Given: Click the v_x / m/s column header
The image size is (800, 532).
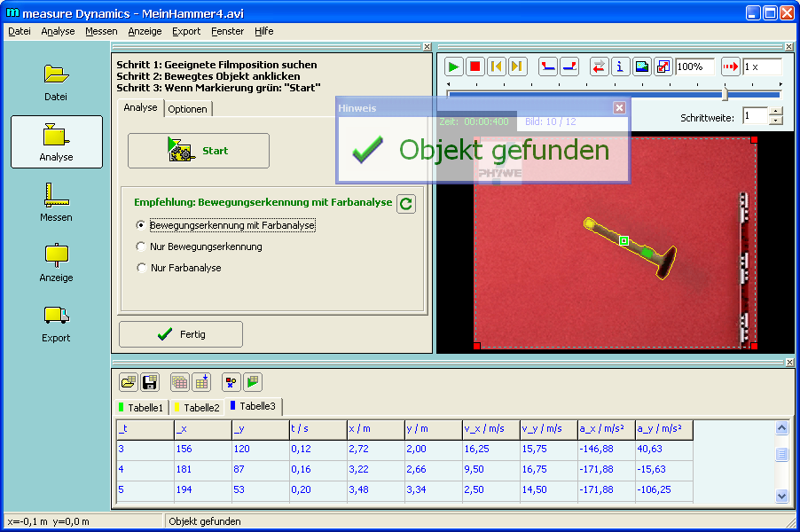Looking at the screenshot, I should 491,429.
